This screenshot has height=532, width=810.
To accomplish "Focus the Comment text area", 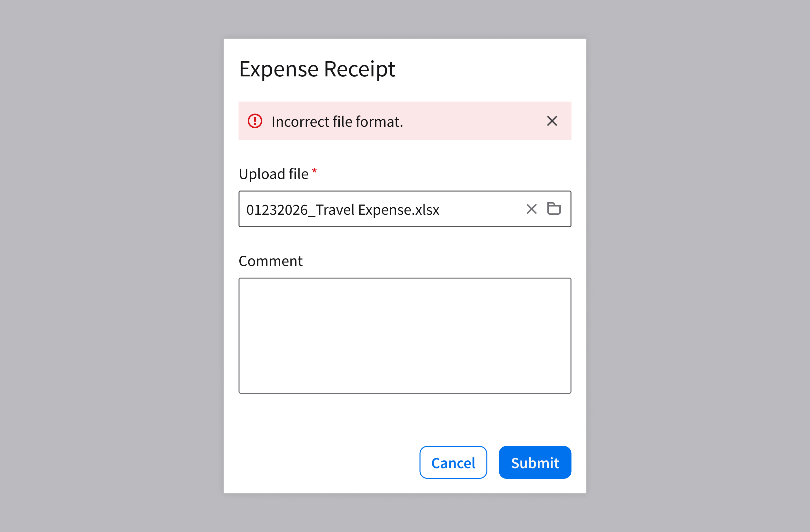I will point(405,335).
